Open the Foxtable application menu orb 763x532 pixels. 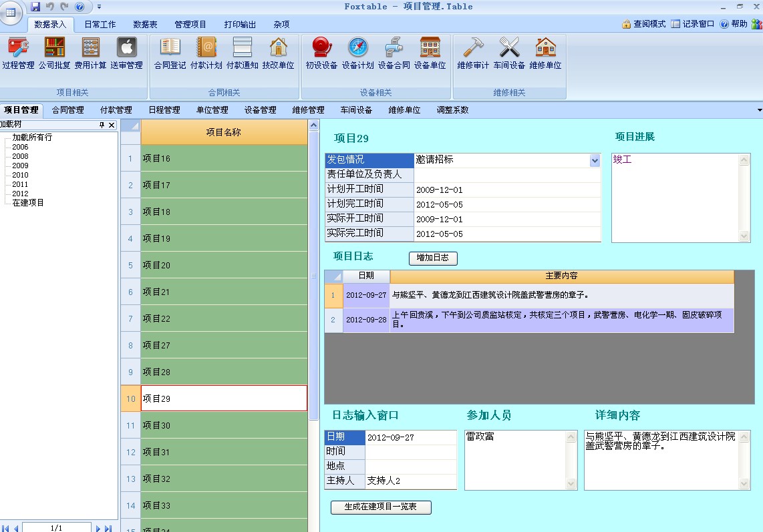[x=10, y=12]
